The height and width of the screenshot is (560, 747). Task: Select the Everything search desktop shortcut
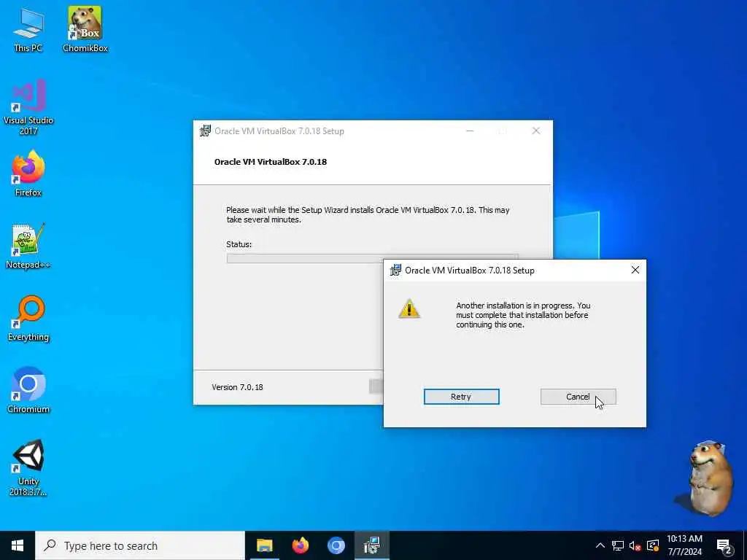pos(28,318)
